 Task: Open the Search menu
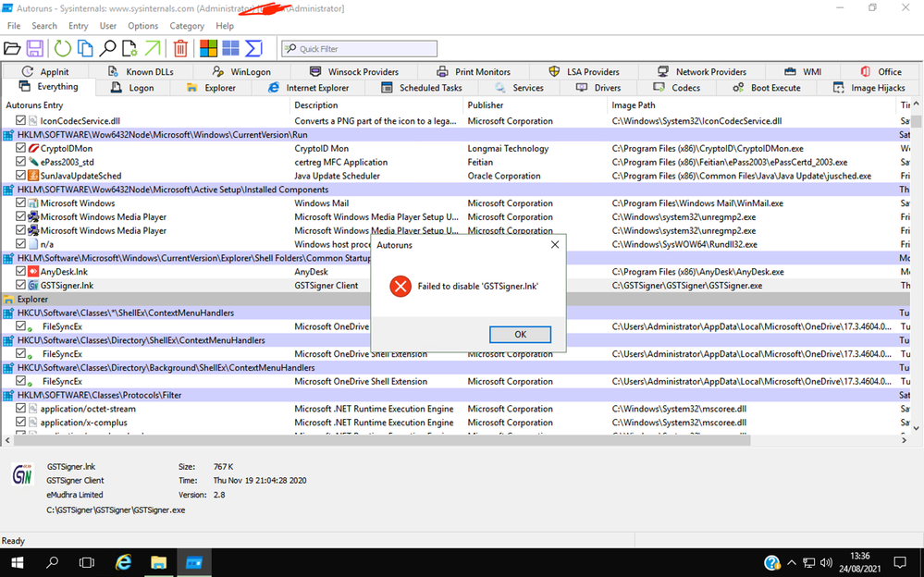pos(44,26)
